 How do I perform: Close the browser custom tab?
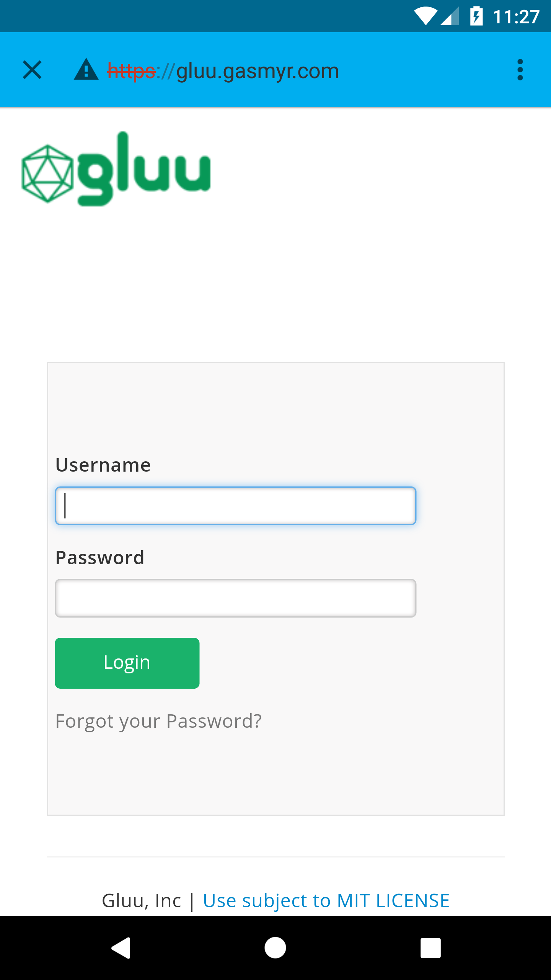(32, 70)
